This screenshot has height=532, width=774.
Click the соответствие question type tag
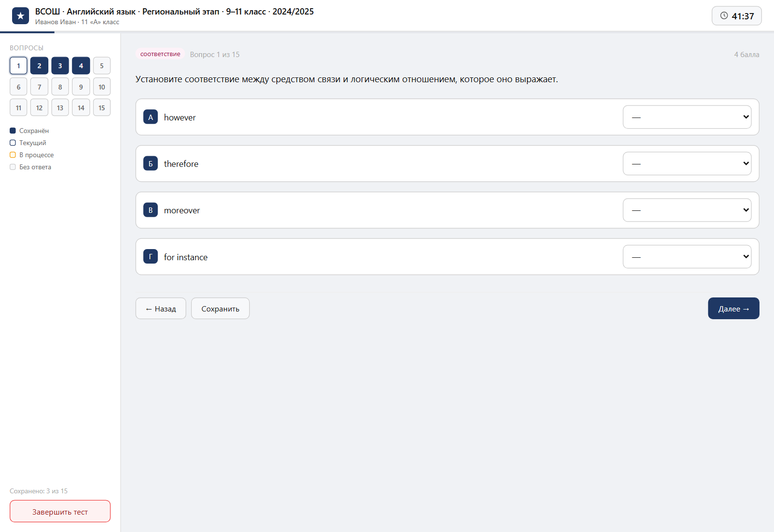coord(160,54)
